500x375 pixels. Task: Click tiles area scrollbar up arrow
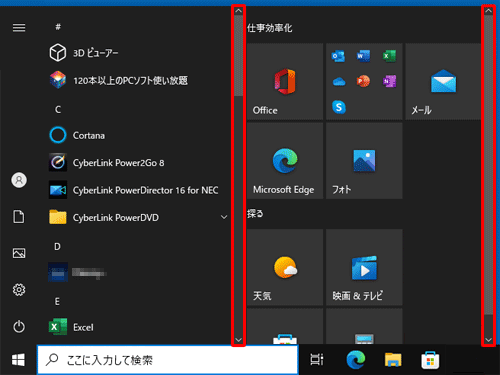click(x=488, y=11)
